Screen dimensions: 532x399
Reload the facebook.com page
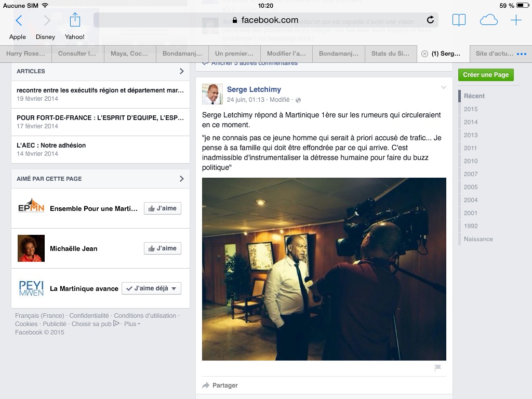point(430,20)
